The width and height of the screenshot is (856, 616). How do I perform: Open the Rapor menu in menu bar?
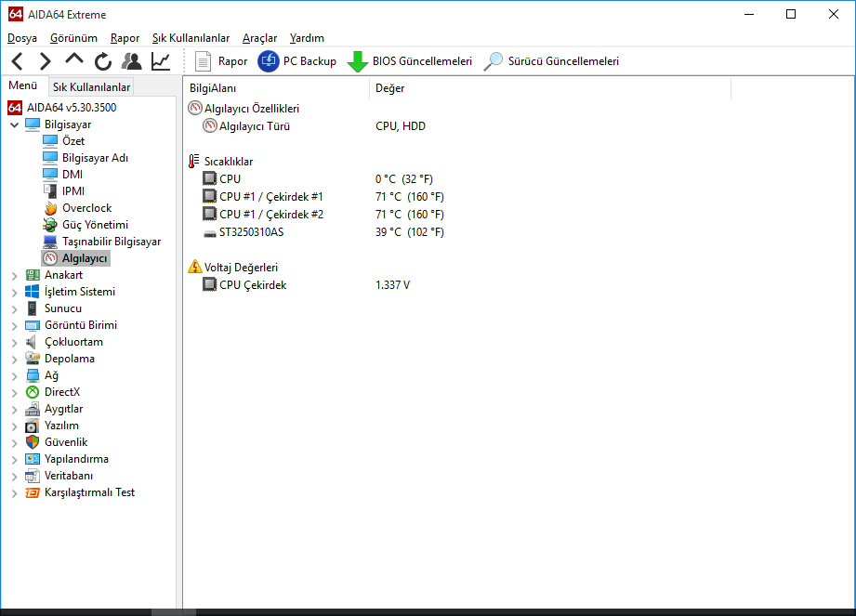tap(125, 38)
